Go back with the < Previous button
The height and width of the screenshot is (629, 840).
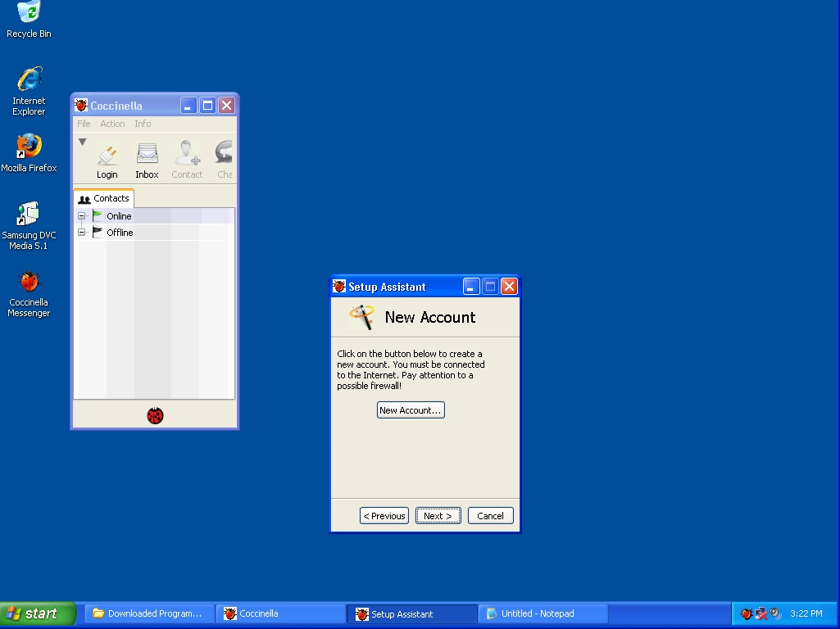coord(384,515)
